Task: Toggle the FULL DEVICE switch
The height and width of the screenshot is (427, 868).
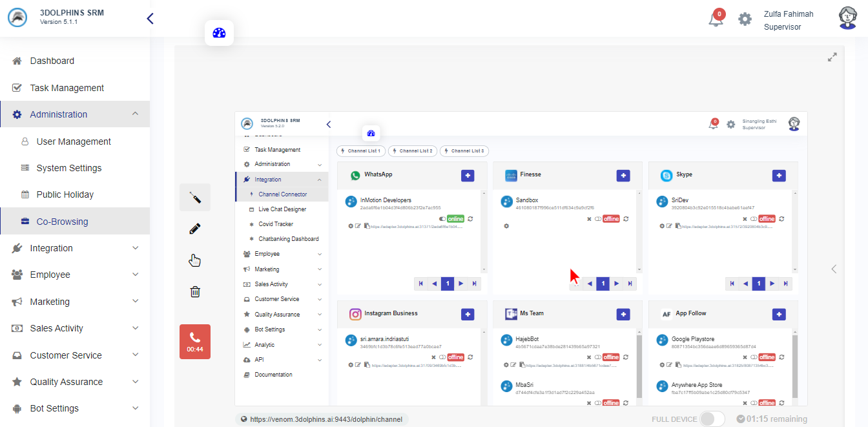Action: [x=712, y=419]
